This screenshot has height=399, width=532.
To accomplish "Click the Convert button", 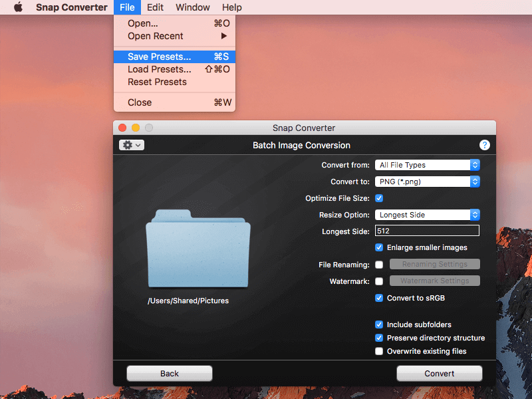I will (x=440, y=374).
